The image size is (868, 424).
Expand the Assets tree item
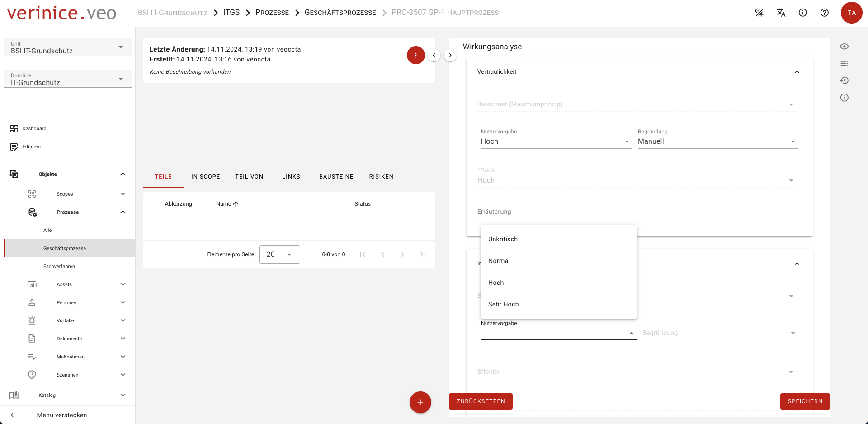(123, 284)
